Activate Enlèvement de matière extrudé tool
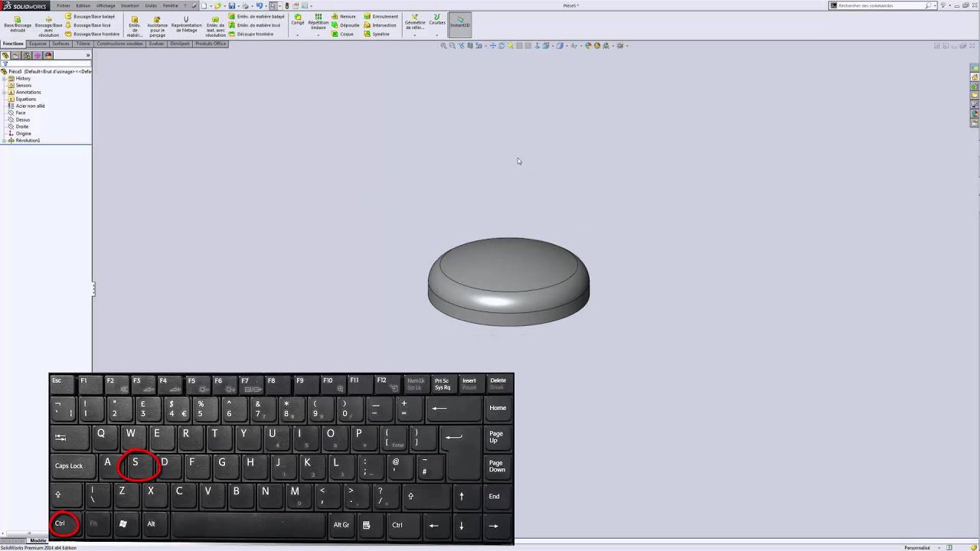The width and height of the screenshot is (980, 551). tap(135, 25)
